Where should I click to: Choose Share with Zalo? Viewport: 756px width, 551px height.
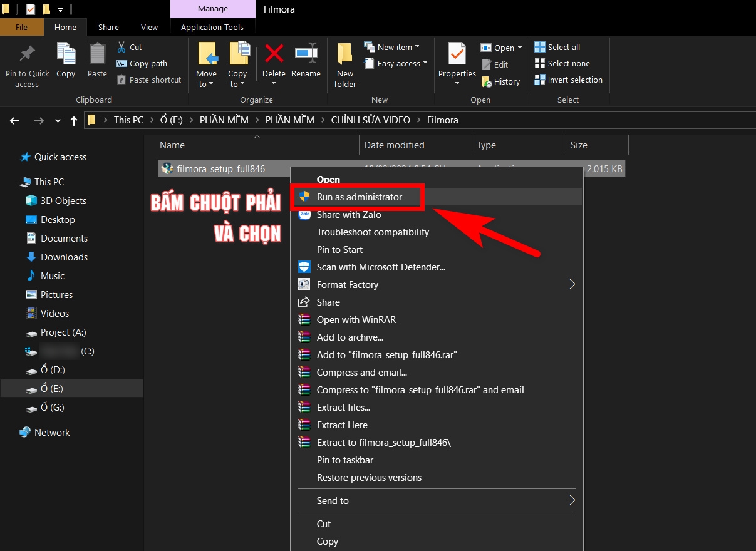click(349, 214)
